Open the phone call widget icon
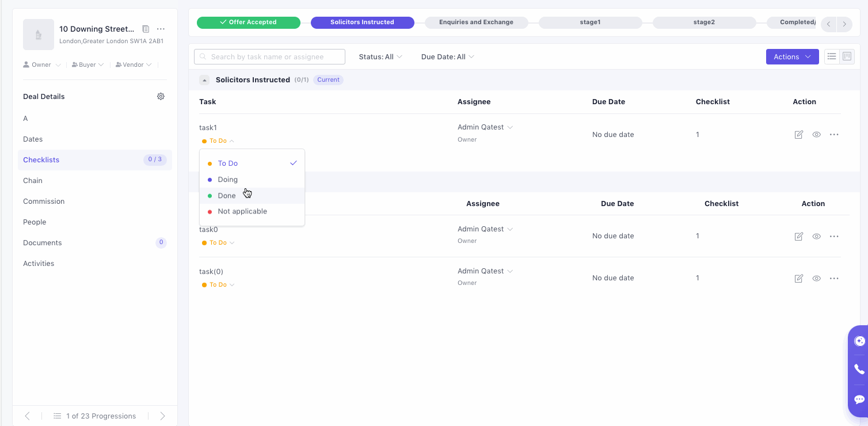Viewport: 868px width, 426px height. pyautogui.click(x=859, y=370)
